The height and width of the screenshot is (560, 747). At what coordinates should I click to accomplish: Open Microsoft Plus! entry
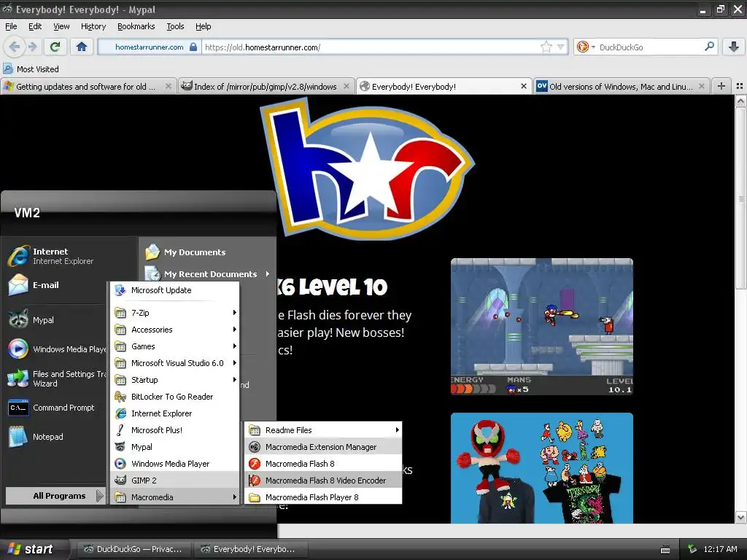pos(175,430)
